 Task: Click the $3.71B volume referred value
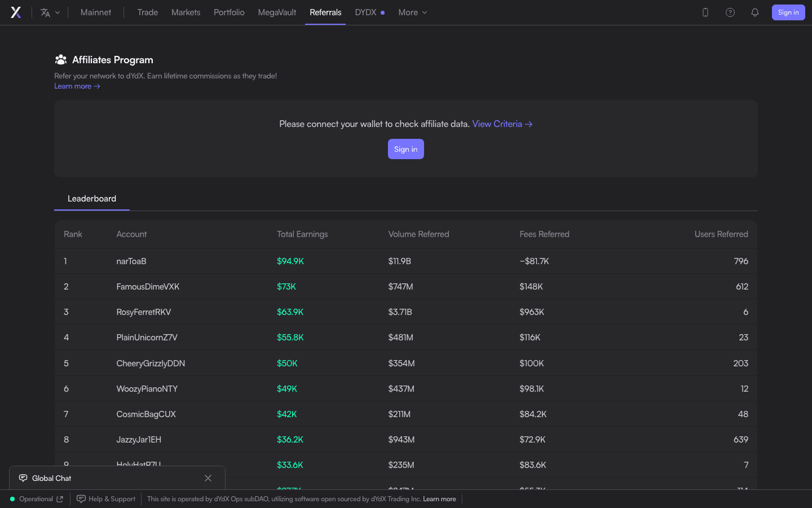[x=400, y=312]
